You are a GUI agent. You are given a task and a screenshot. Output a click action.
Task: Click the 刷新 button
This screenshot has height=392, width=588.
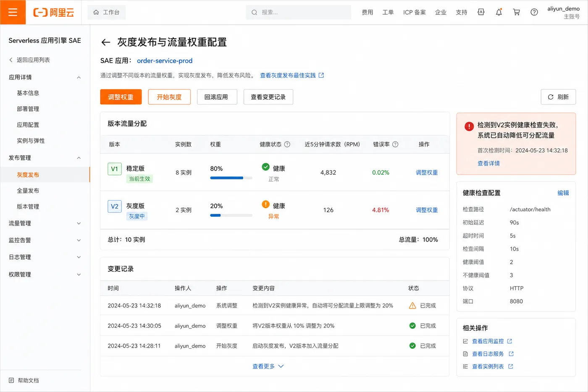(558, 97)
